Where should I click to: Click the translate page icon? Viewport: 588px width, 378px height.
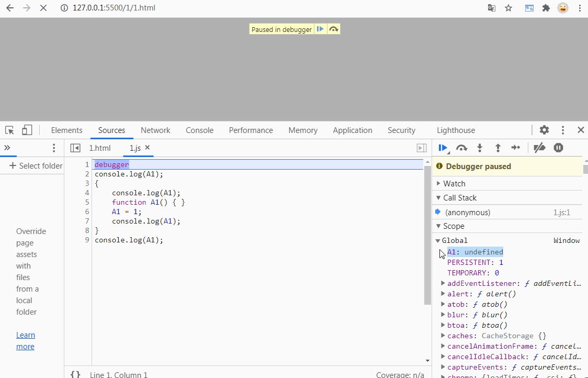pos(492,8)
